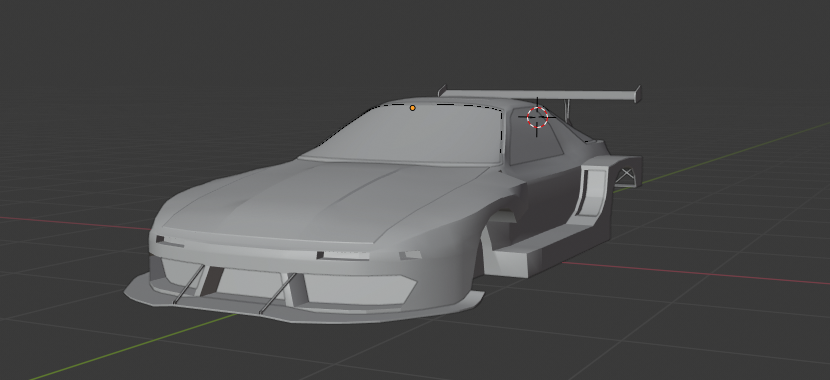
Task: Select the car's rear wing spoiler
Action: coord(540,94)
